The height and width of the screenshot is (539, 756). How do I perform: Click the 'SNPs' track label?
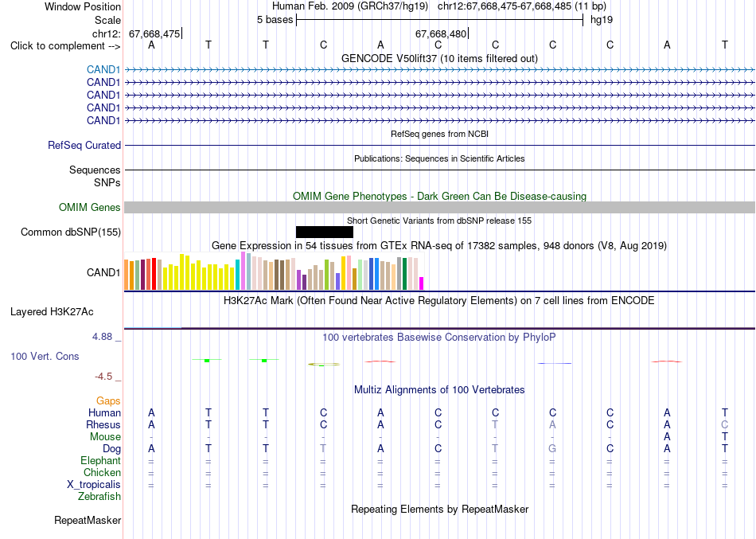coord(107,183)
